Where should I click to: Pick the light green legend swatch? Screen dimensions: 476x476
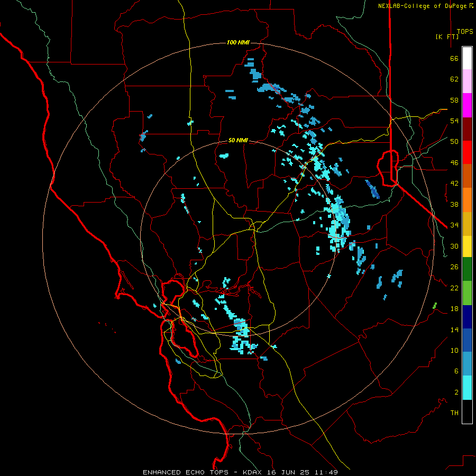[467, 293]
